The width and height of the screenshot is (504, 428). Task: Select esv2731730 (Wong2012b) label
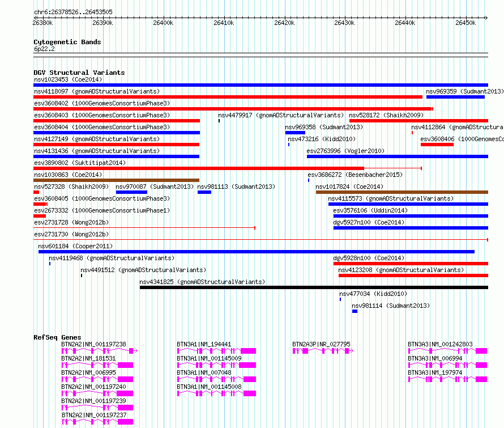tap(71, 234)
